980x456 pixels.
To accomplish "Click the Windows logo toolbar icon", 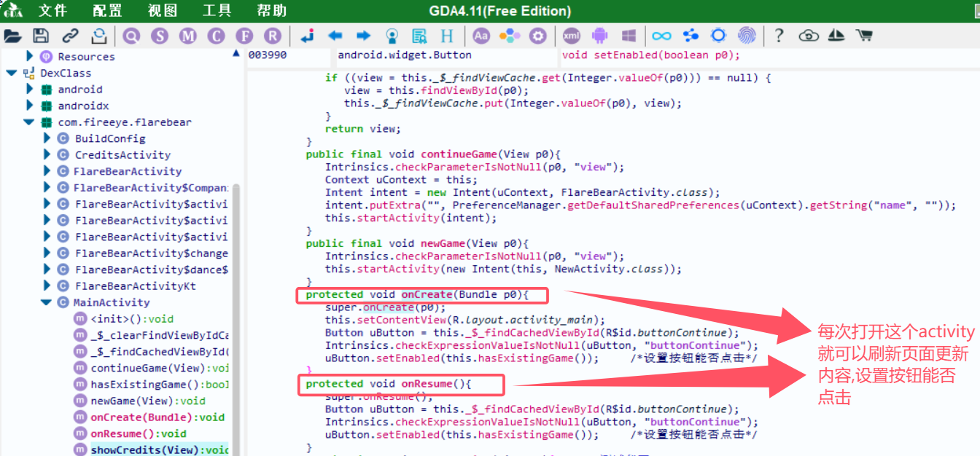I will [629, 35].
